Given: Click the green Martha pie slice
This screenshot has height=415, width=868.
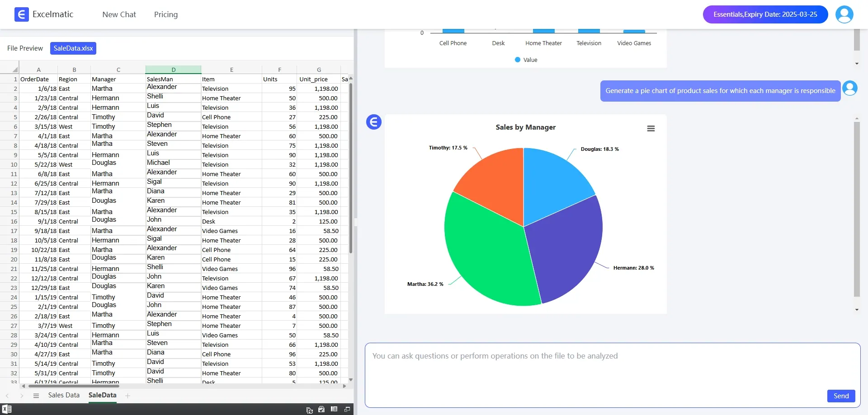Looking at the screenshot, I should 484,253.
